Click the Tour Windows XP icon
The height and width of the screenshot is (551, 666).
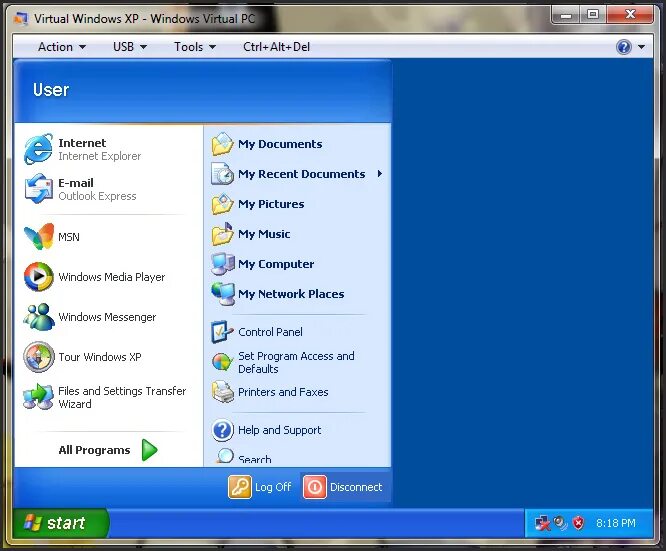pyautogui.click(x=39, y=357)
